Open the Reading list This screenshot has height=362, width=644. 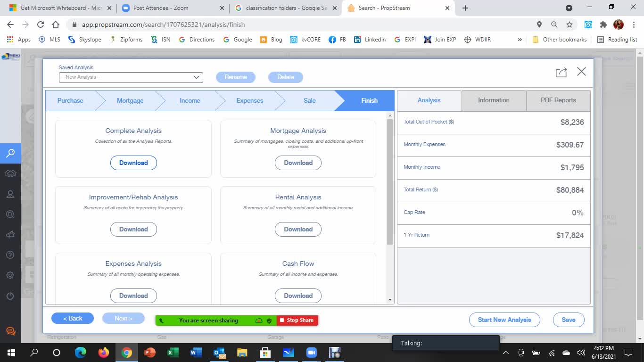click(x=617, y=40)
